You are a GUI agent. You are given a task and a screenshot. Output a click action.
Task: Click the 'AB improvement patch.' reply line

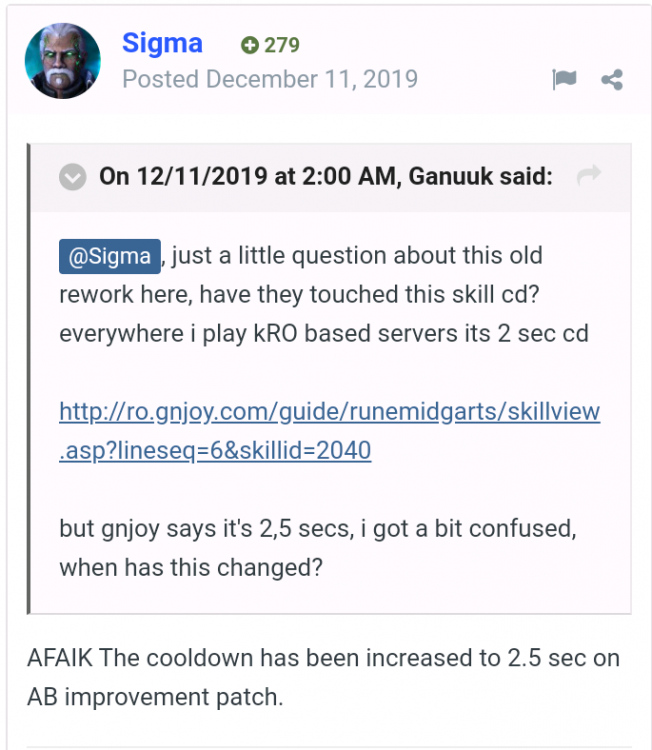click(x=155, y=697)
